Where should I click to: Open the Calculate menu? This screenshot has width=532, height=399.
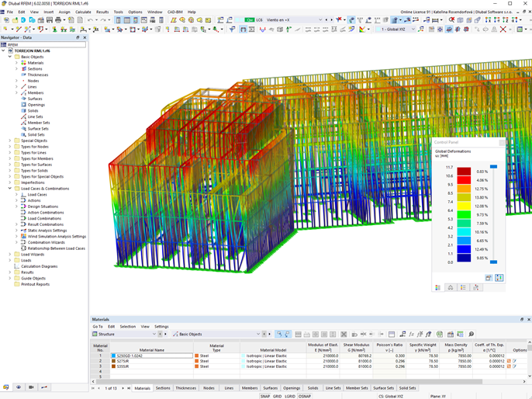(x=83, y=12)
